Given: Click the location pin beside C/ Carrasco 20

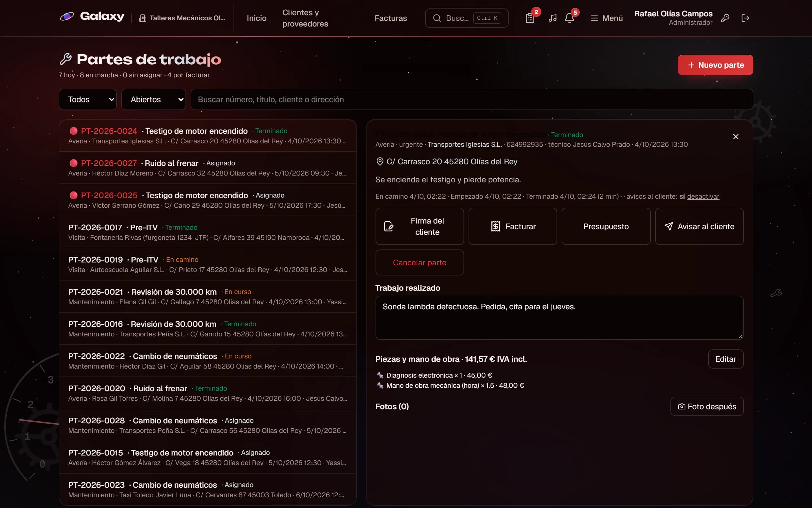Looking at the screenshot, I should point(380,162).
